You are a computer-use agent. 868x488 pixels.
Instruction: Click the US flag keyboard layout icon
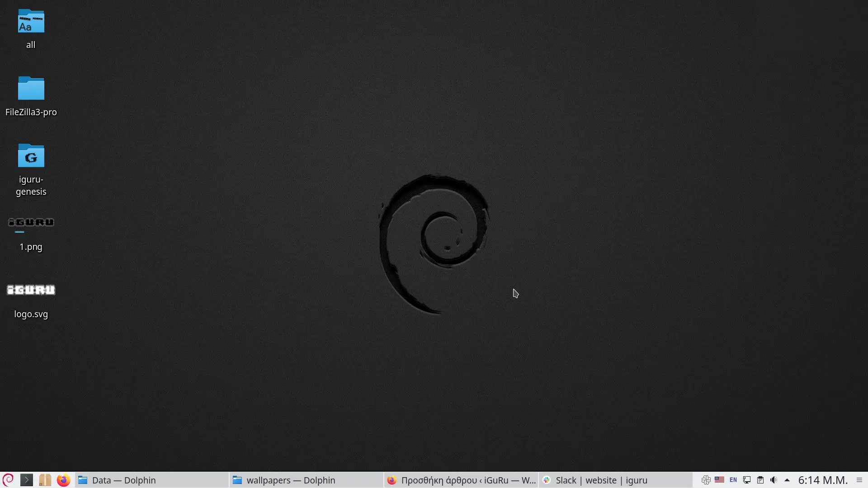(719, 480)
